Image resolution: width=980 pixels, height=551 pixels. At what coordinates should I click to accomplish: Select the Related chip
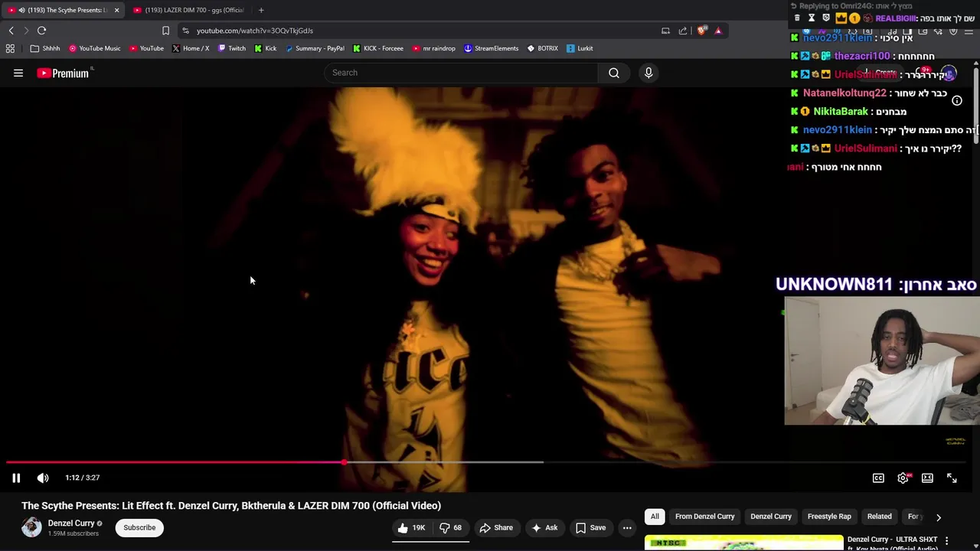tap(879, 517)
